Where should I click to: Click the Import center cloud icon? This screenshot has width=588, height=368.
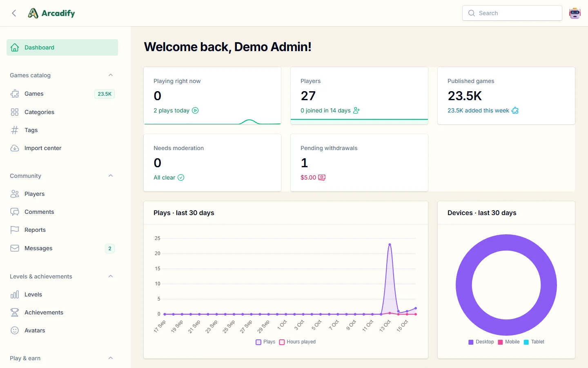(15, 148)
